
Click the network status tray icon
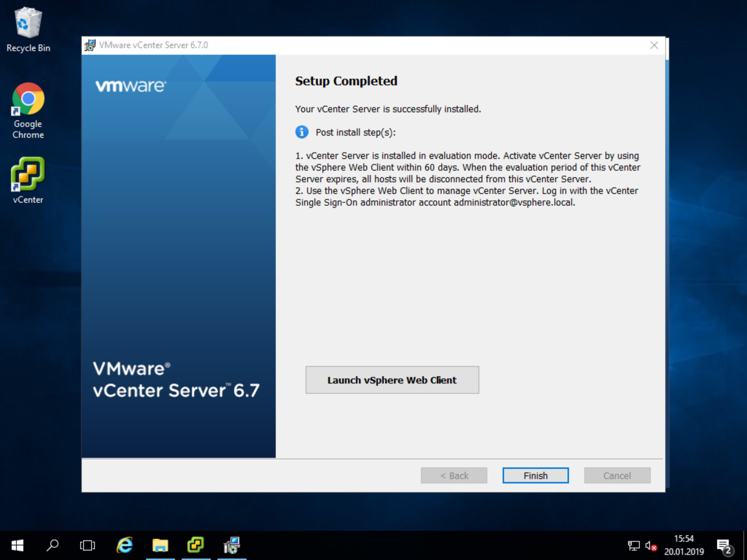pos(634,546)
